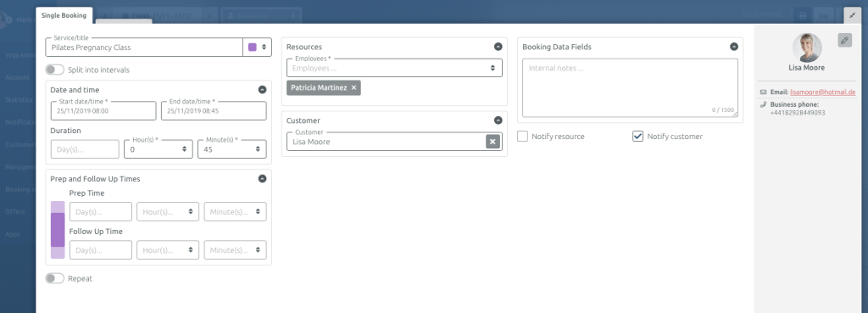Collapse Prep and Follow Up Times section
This screenshot has height=313, width=868.
[263, 179]
